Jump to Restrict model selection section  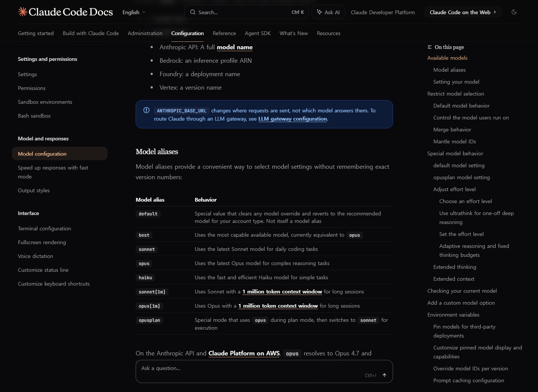[x=456, y=94]
